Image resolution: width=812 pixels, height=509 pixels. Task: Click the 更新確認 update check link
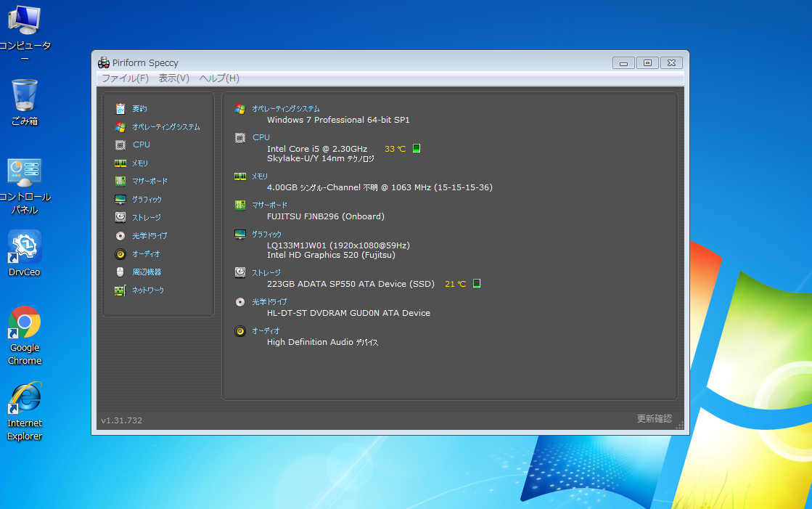[654, 418]
